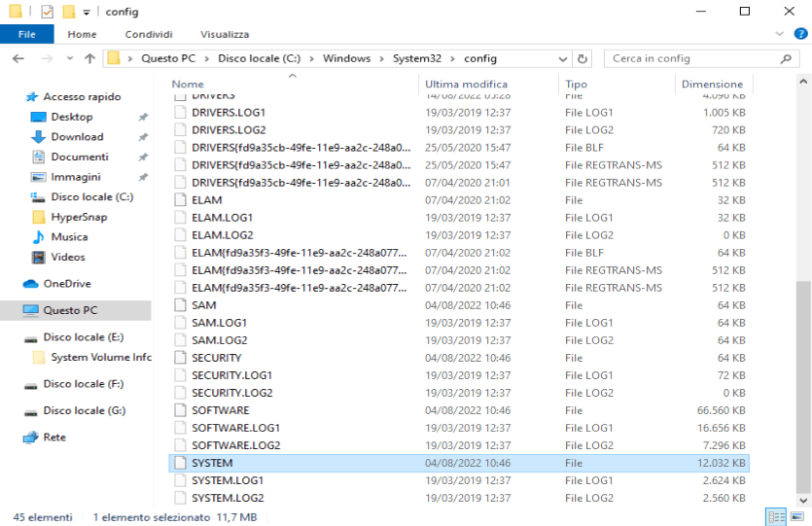Switch to the Home ribbon tab
Viewport: 812px width, 526px height.
(82, 34)
